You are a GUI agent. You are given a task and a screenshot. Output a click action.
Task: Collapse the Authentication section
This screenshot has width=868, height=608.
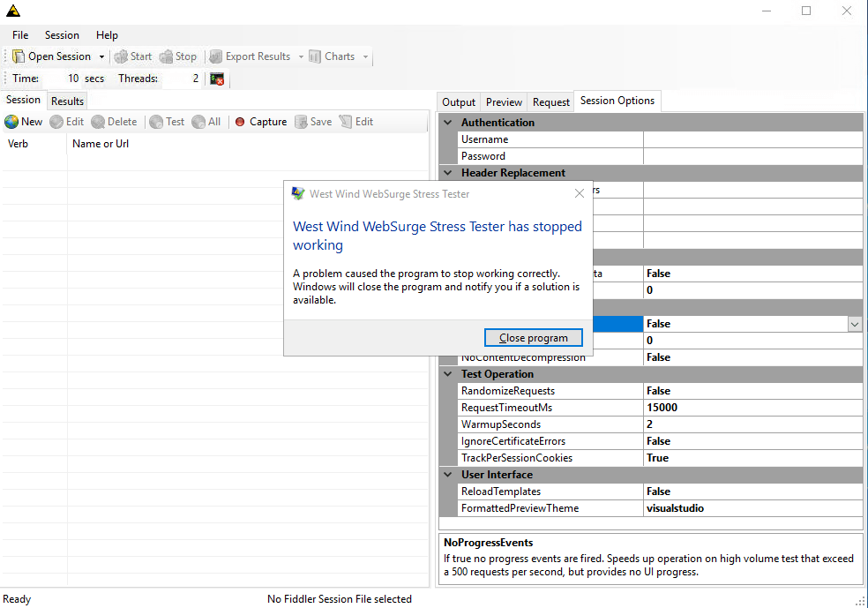[x=448, y=123]
